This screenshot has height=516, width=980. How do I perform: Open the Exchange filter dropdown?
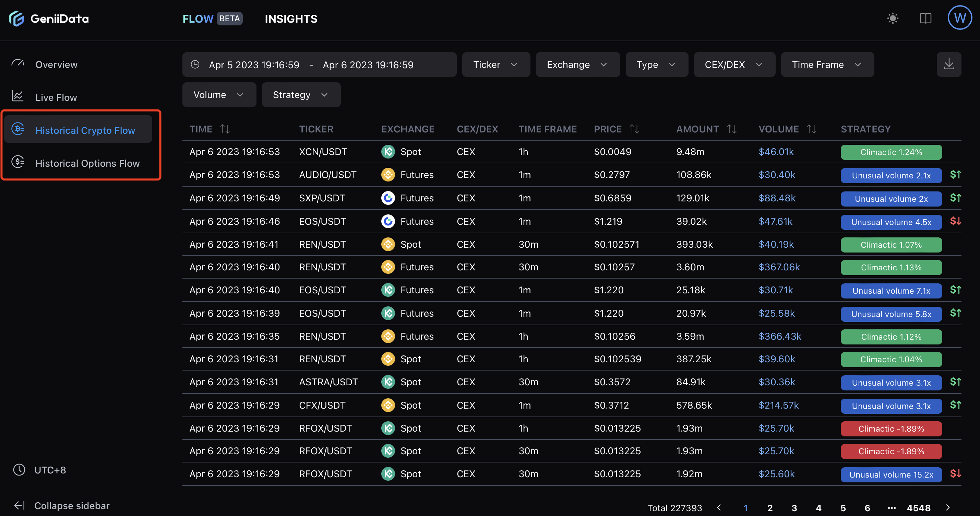point(577,65)
